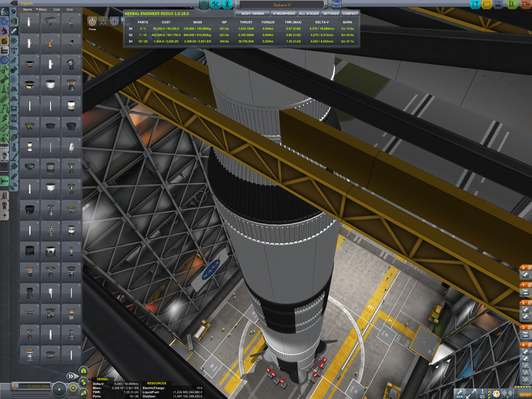This screenshot has height=399, width=532.
Task: Save the vessel with floppy button
Action: coord(498,4)
